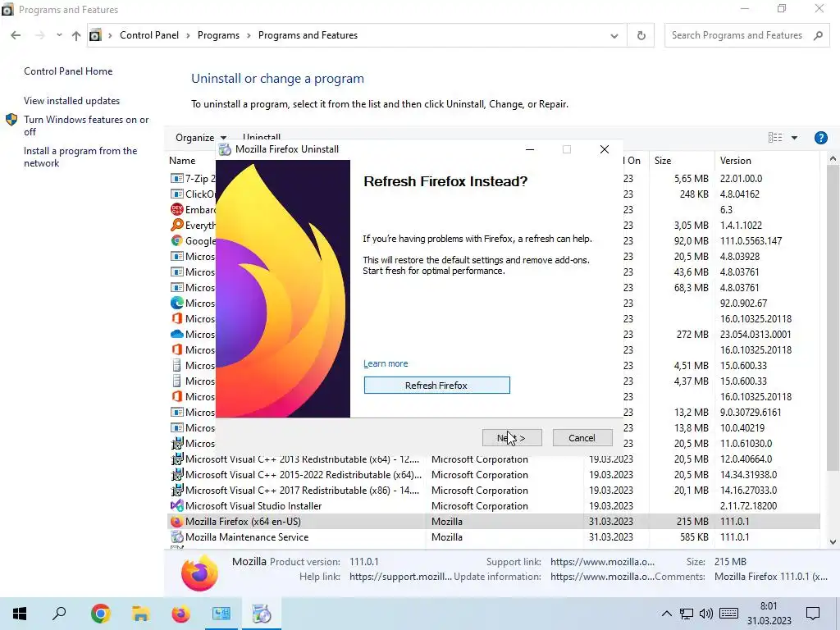Viewport: 840px width, 630px height.
Task: Select the Mozilla Maintenance Service icon
Action: 177,536
